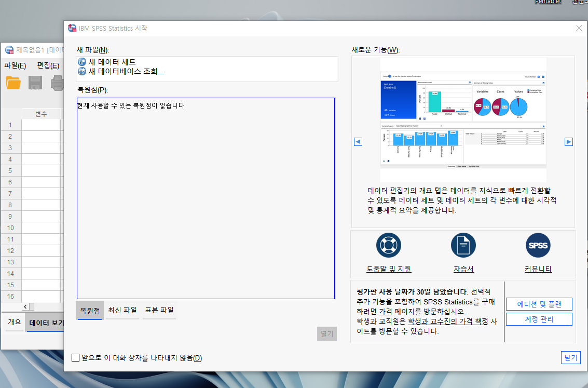The image size is (588, 388).
Task: Select the '새 데이터 세트' list entry text
Action: pyautogui.click(x=112, y=62)
